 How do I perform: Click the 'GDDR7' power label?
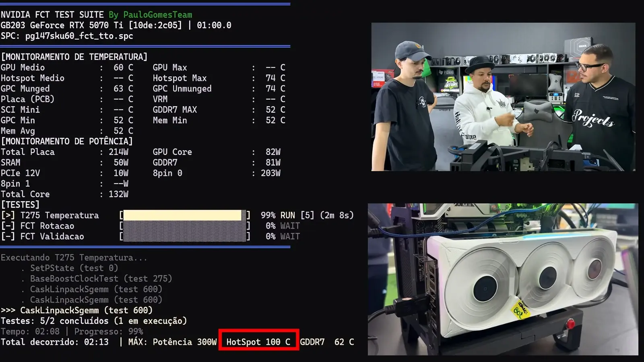coord(165,162)
